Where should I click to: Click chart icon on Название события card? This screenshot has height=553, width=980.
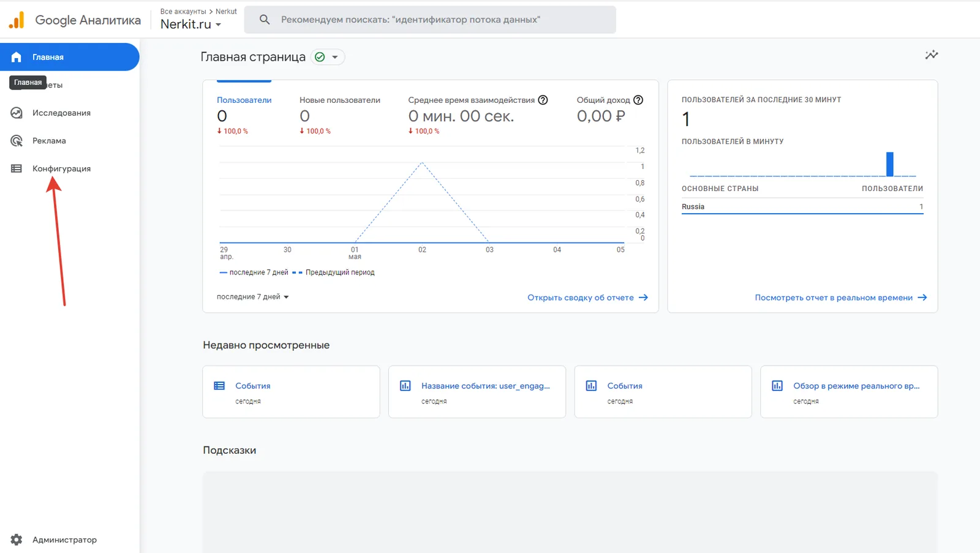tap(405, 386)
